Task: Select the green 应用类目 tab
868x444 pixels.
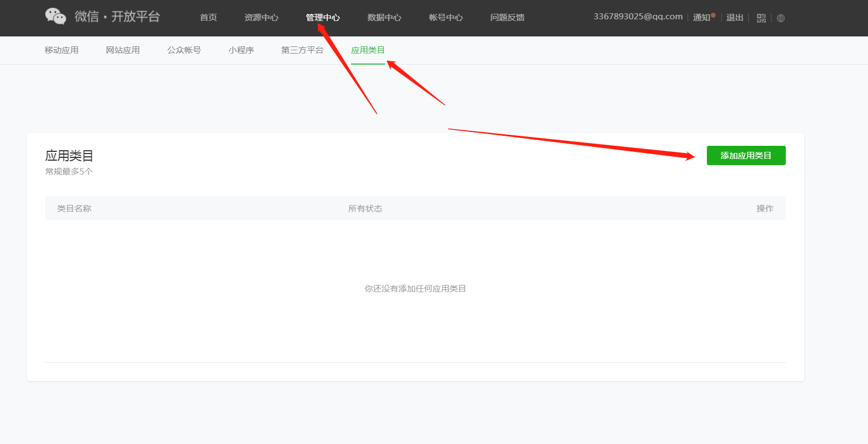Action: coord(368,50)
